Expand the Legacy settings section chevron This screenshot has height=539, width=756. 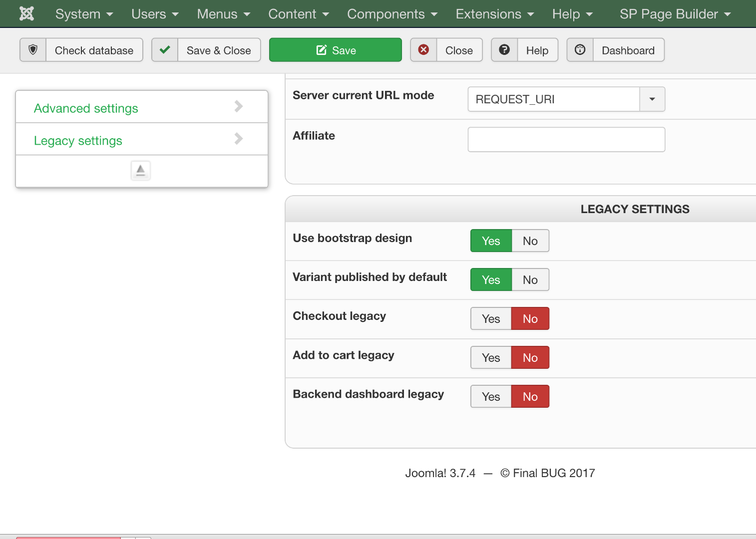239,139
